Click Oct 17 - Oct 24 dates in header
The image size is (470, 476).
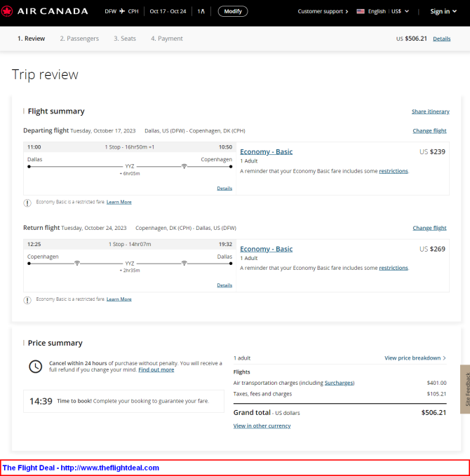[x=168, y=11]
